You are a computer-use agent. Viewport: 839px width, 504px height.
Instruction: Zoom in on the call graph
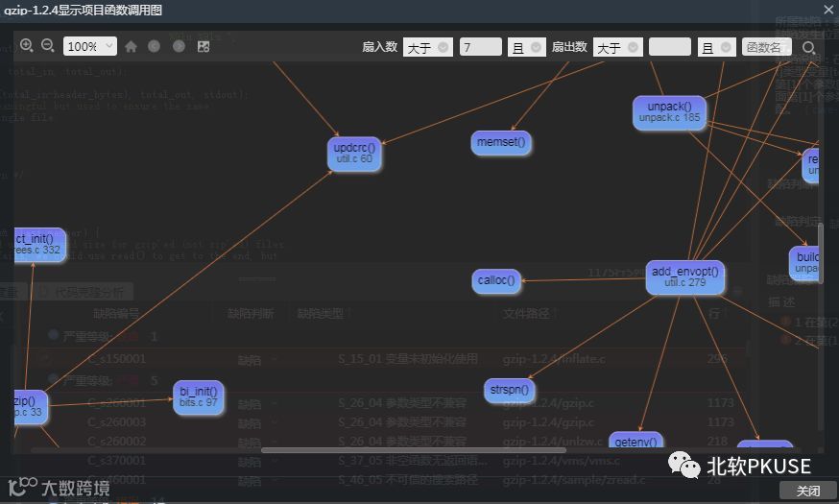(x=26, y=46)
